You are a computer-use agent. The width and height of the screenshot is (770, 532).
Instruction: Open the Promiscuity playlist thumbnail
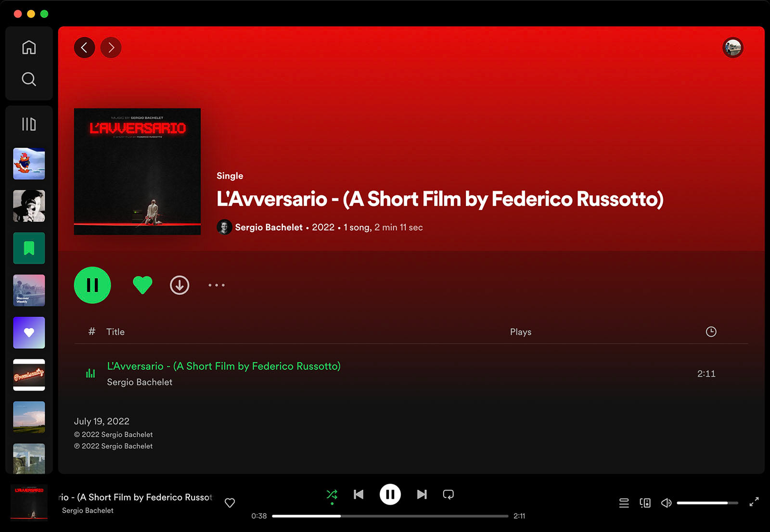(29, 375)
